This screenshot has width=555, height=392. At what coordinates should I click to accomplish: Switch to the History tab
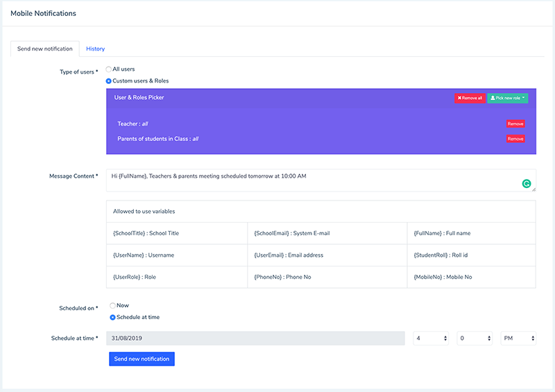click(x=95, y=49)
